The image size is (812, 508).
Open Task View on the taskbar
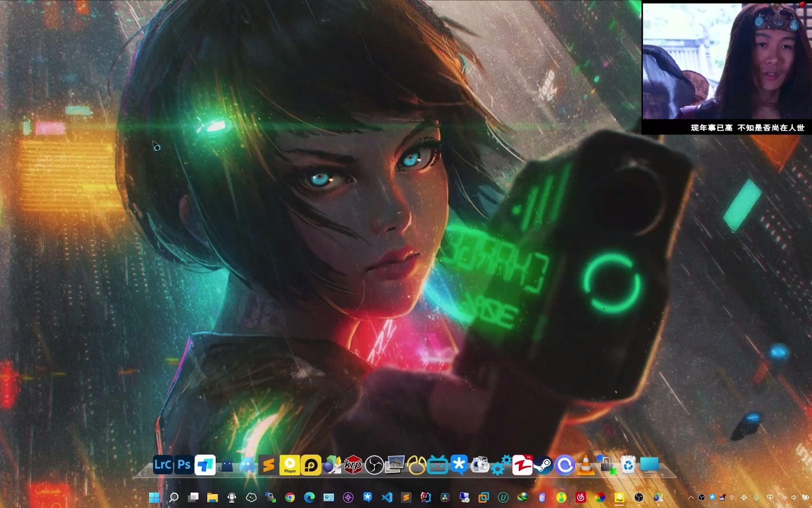click(193, 498)
